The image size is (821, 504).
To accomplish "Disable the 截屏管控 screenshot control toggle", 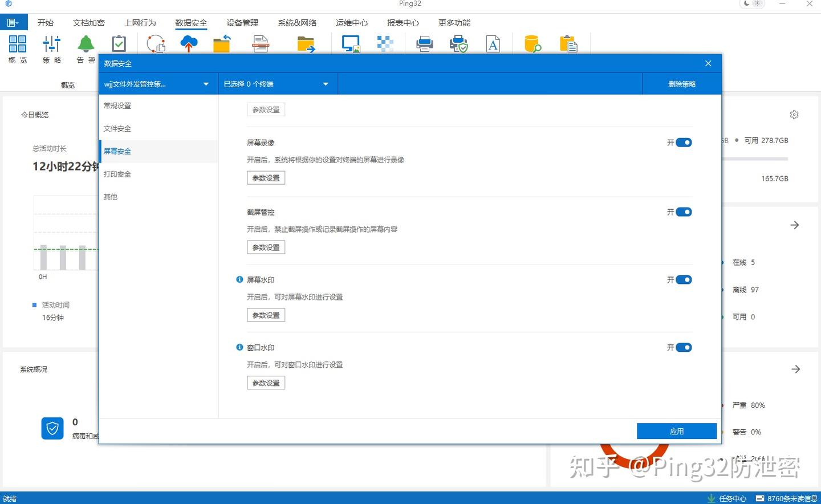I will tap(684, 212).
